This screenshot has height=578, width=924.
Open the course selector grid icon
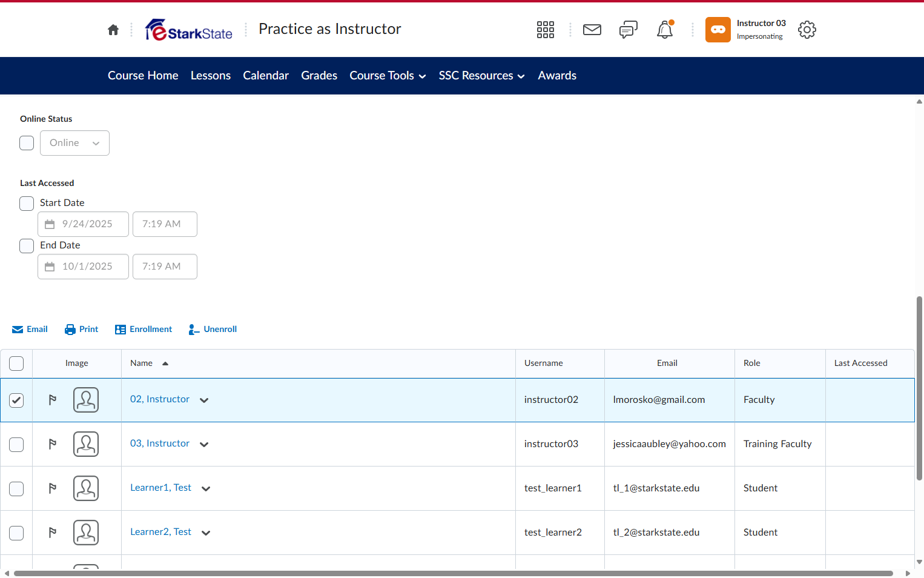coord(546,30)
